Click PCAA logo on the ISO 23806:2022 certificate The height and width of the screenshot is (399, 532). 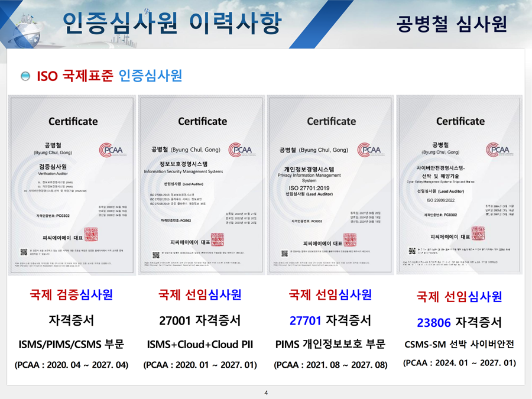498,150
